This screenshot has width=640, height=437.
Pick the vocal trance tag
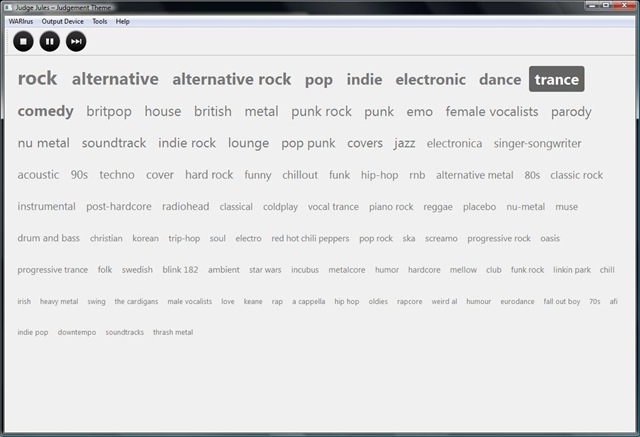pos(333,207)
